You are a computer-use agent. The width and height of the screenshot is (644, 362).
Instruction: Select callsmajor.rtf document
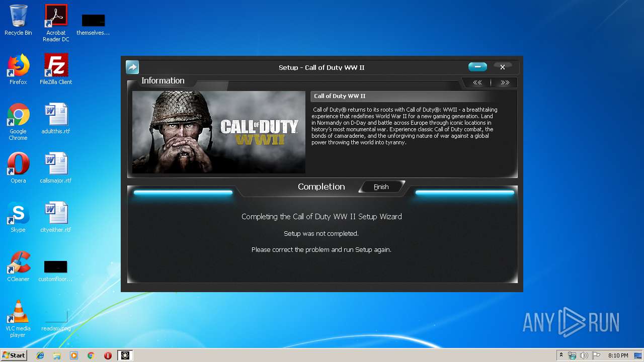point(56,168)
